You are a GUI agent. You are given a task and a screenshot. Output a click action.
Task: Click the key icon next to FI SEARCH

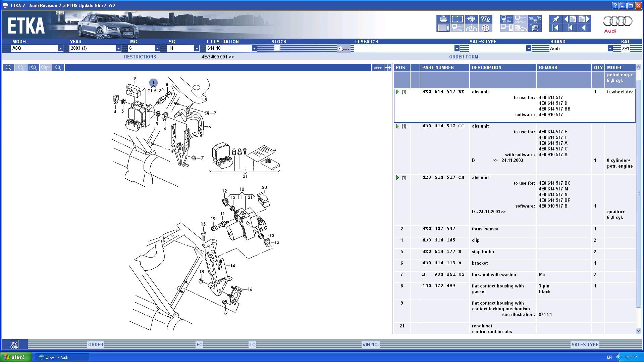343,49
